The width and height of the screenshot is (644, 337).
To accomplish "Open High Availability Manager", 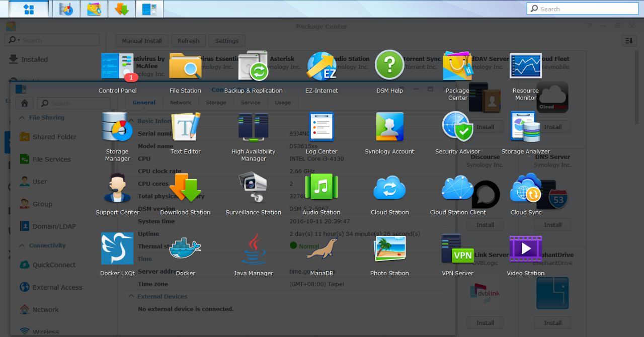I will pos(253,127).
